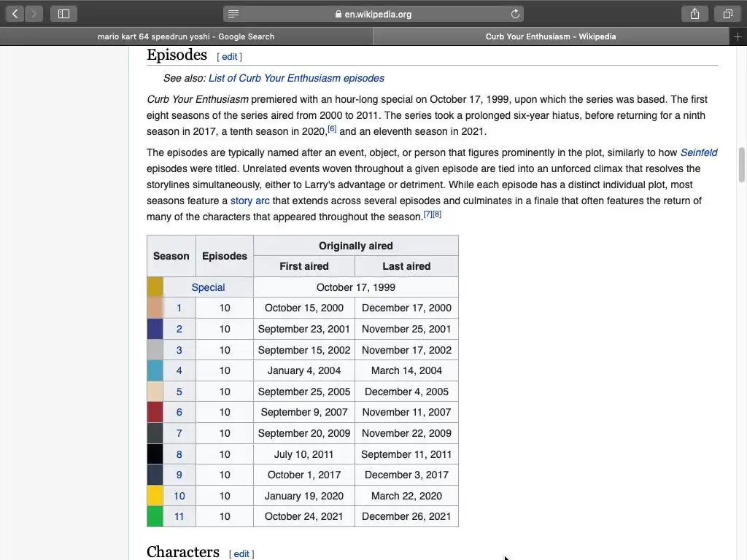747x560 pixels.
Task: Edit the Episodes section
Action: (x=229, y=57)
